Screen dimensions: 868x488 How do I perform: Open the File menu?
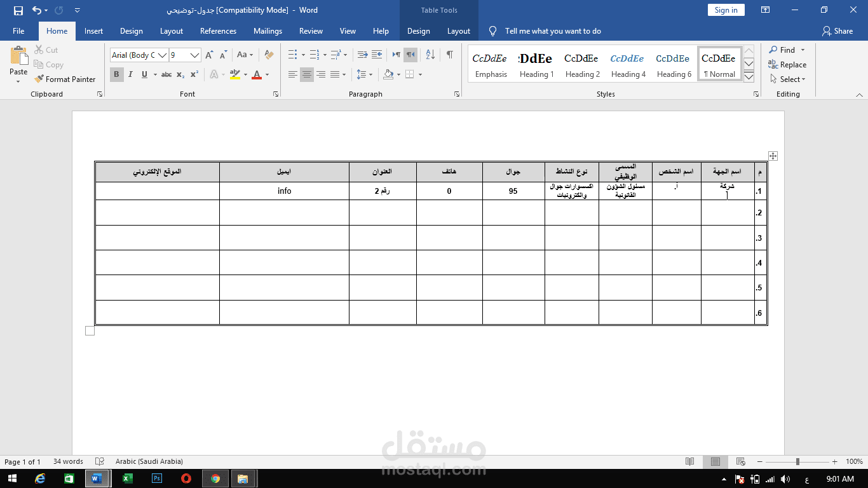(x=18, y=31)
